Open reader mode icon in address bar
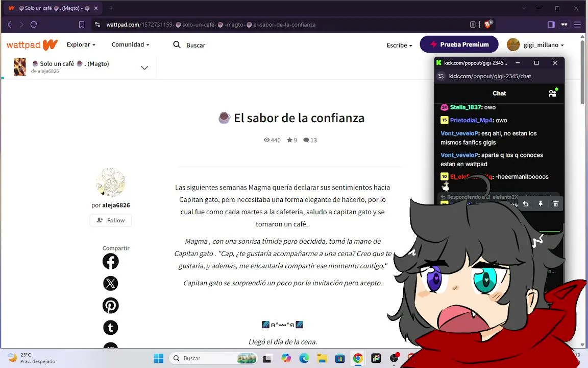 473,25
